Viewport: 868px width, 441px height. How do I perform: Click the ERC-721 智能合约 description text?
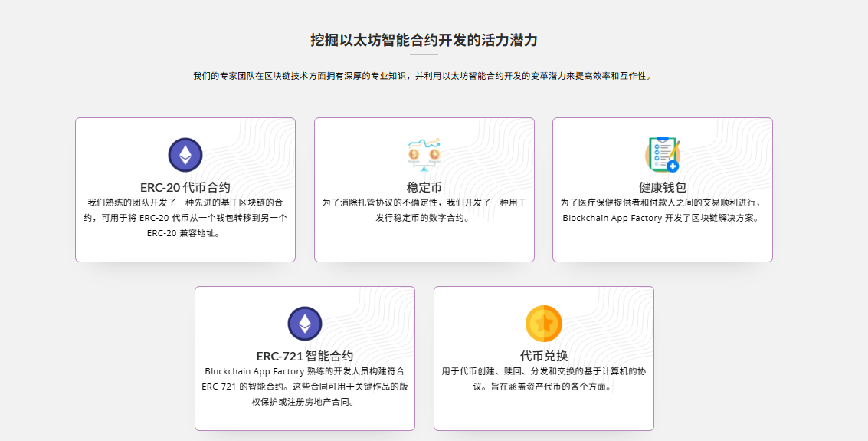(304, 387)
